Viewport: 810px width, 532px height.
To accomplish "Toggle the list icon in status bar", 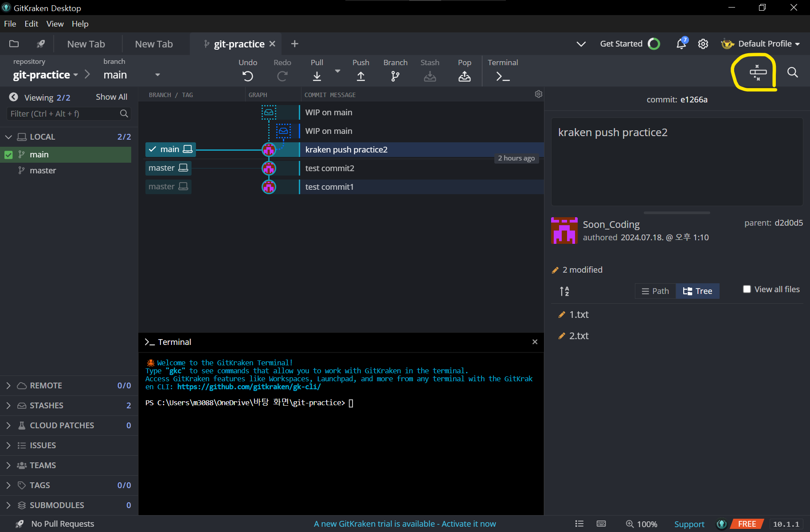I will point(579,524).
